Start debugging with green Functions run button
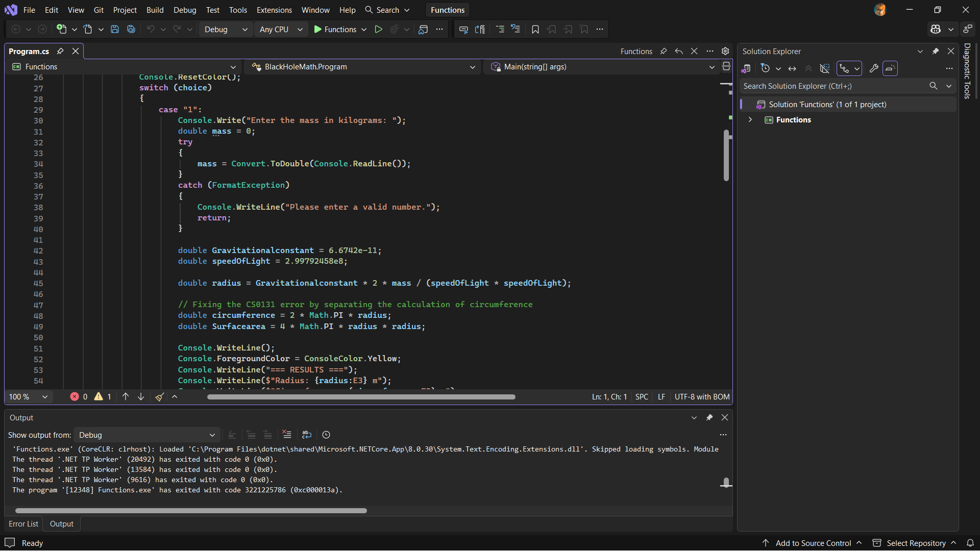The height and width of the screenshot is (551, 980). tap(335, 30)
